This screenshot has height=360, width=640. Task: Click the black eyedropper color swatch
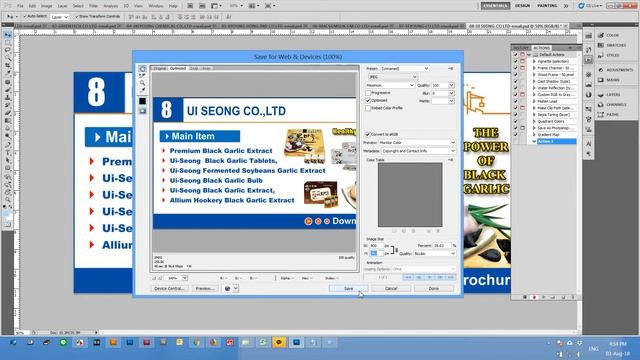point(142,101)
